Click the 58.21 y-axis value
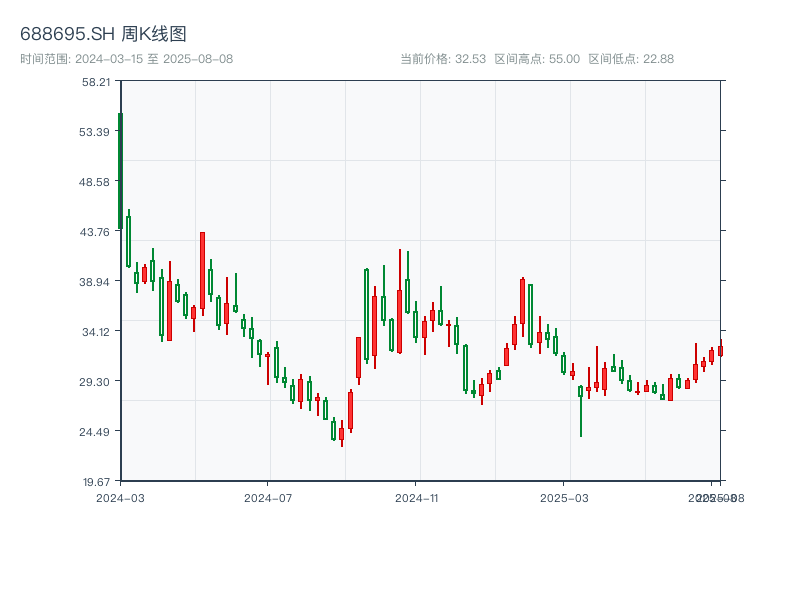Image resolution: width=800 pixels, height=600 pixels. [96, 82]
